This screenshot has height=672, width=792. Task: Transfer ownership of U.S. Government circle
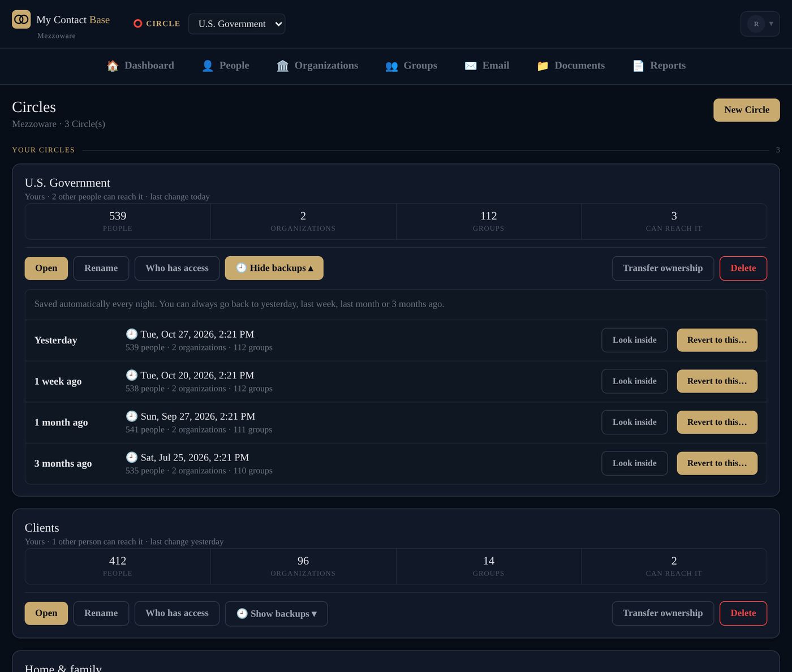point(663,268)
